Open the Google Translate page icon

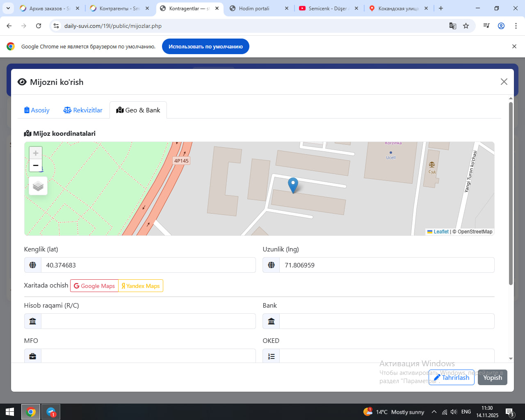[x=453, y=26]
